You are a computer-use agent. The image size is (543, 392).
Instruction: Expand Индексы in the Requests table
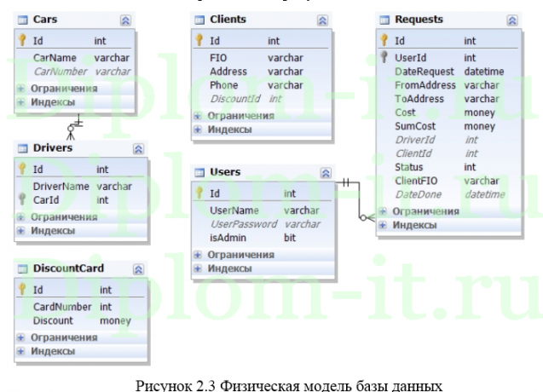(383, 225)
